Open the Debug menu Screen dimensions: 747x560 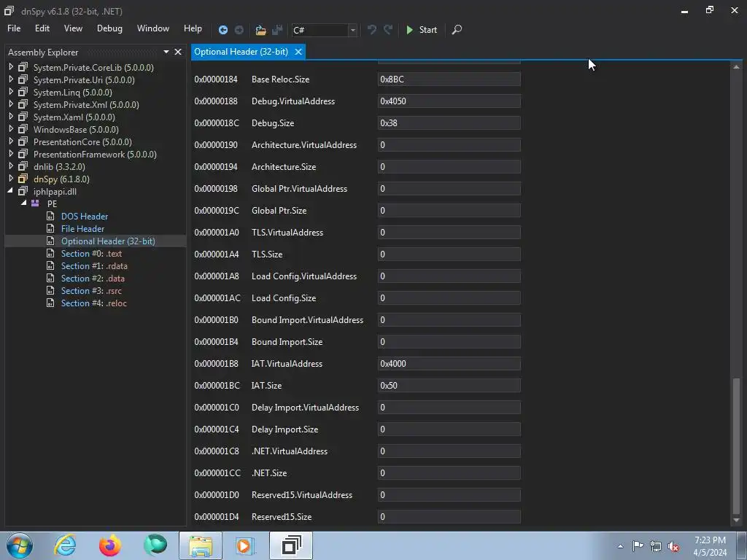109,28
